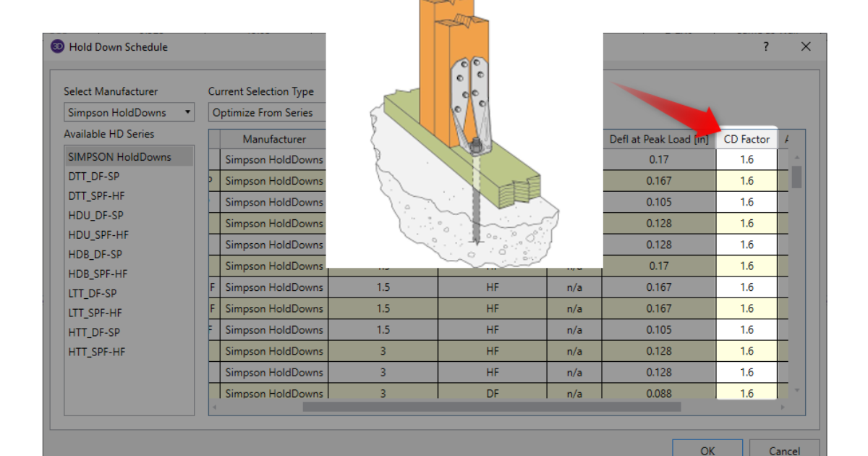Click the 3D logo icon in title bar
The image size is (868, 456).
(57, 46)
